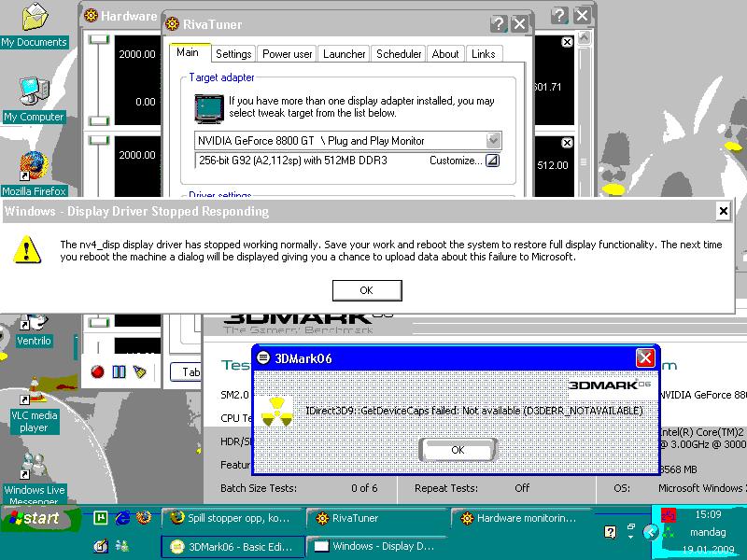The image size is (747, 560).
Task: Click OK in the Display Driver Stopped Responding dialog
Action: (x=367, y=290)
